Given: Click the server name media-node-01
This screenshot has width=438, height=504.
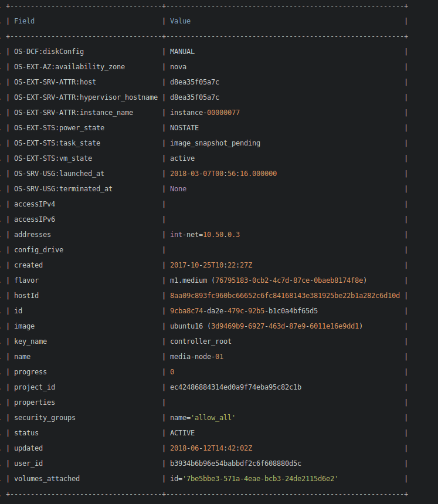Looking at the screenshot, I should pos(196,357).
